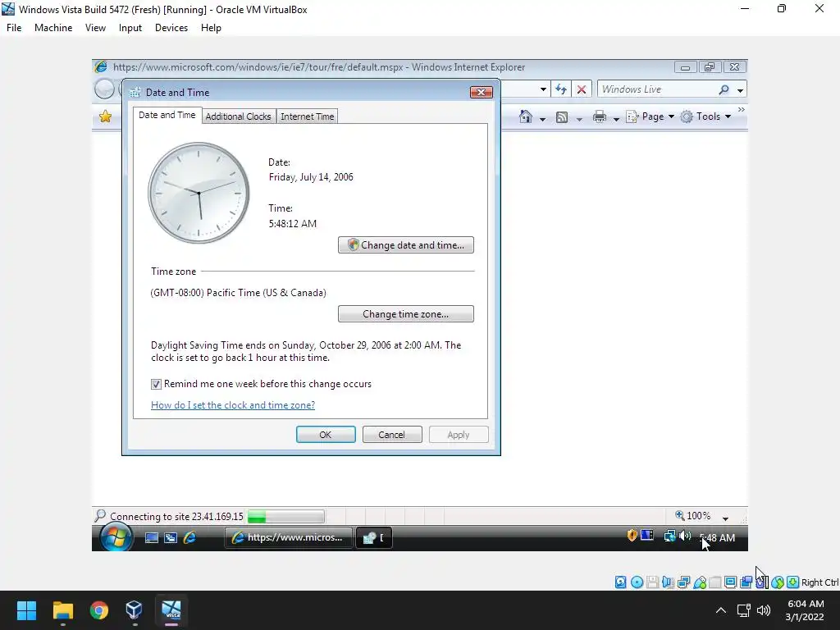Click the VirtualBox optical disk status icon
840x630 pixels.
pos(637,582)
